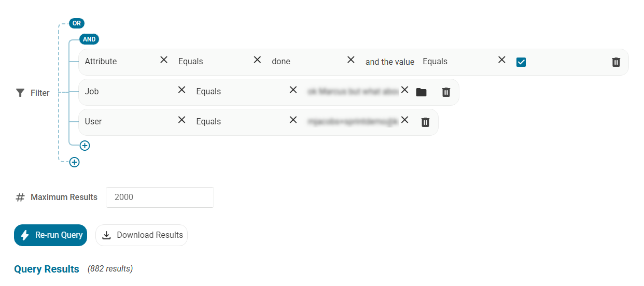This screenshot has height=286, width=644.
Task: Add a new group under OR
Action: pos(75,162)
